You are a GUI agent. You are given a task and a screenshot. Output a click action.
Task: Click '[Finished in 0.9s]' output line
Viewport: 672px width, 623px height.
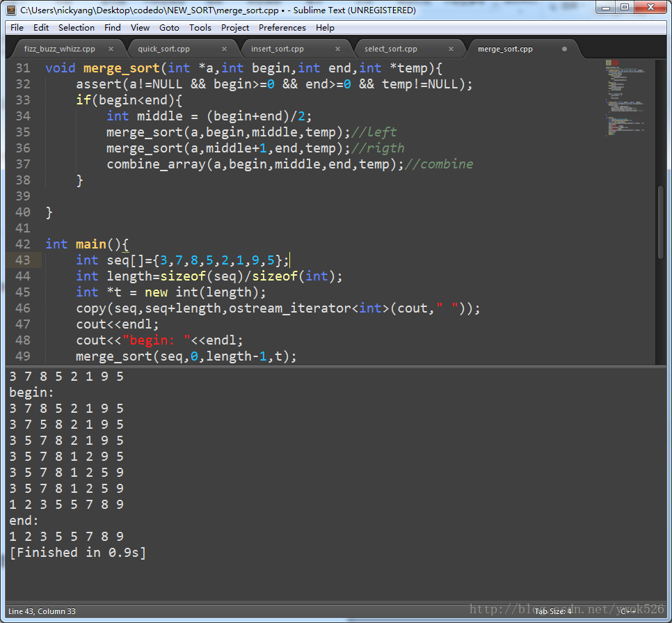pyautogui.click(x=78, y=553)
